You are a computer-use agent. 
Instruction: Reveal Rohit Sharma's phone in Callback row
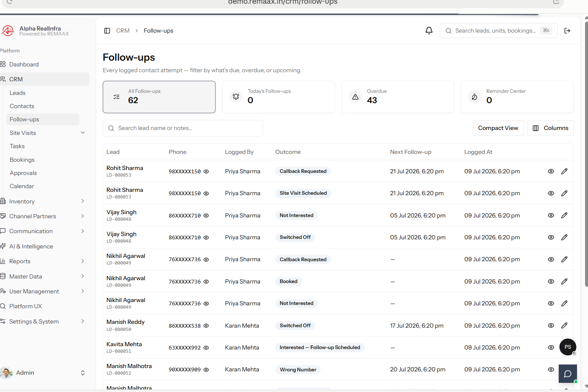[206, 171]
